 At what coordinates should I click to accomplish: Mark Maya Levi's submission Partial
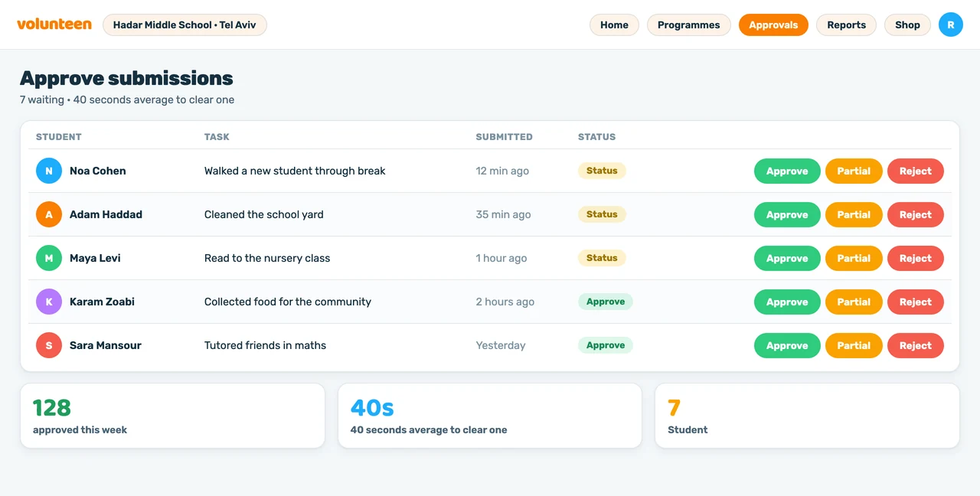854,258
